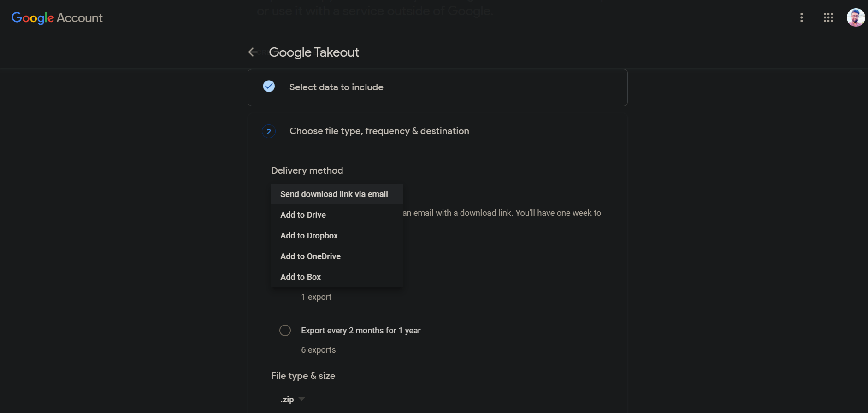
Task: Click Choose file type, frequency & destination header
Action: [379, 131]
